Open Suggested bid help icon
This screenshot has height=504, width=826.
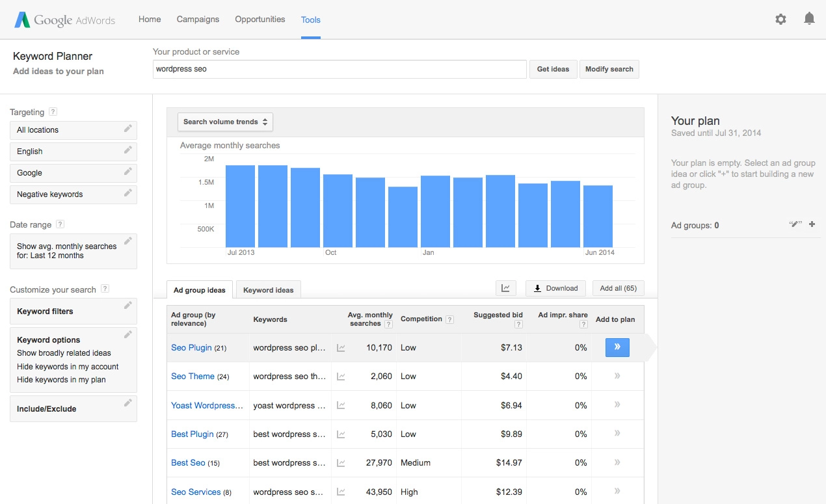point(518,324)
